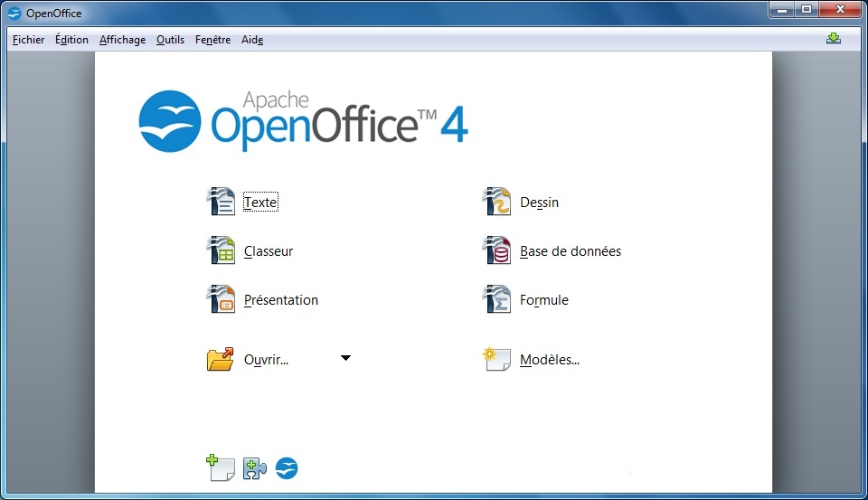Click the Classeur spreadsheet icon
The width and height of the screenshot is (868, 500).
coord(221,250)
